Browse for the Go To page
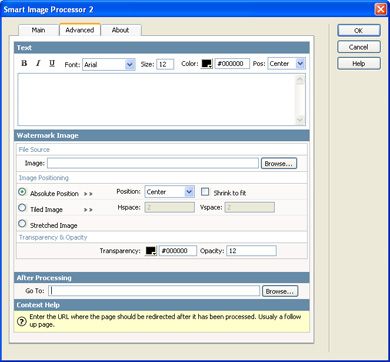This screenshot has height=362, width=390. click(280, 291)
